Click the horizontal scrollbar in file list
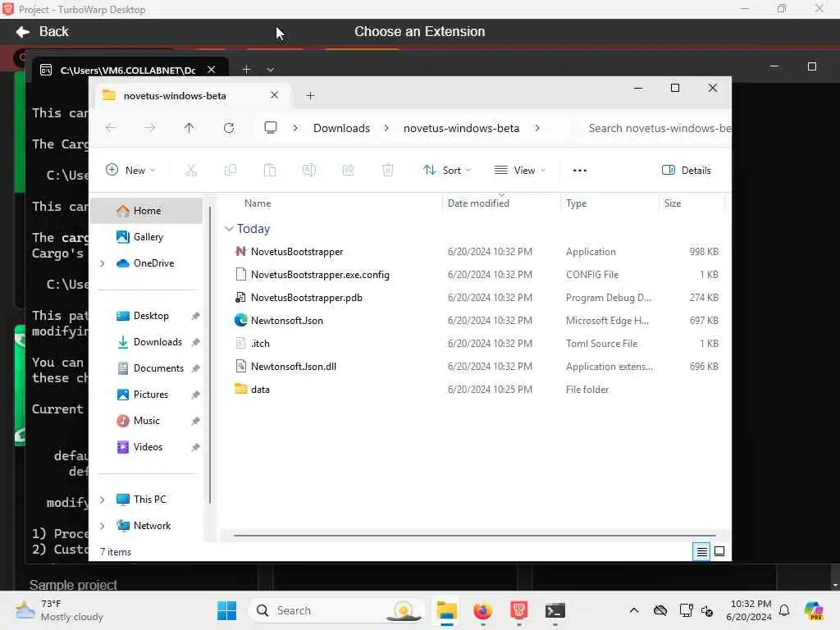Viewport: 840px width, 630px height. tap(475, 535)
